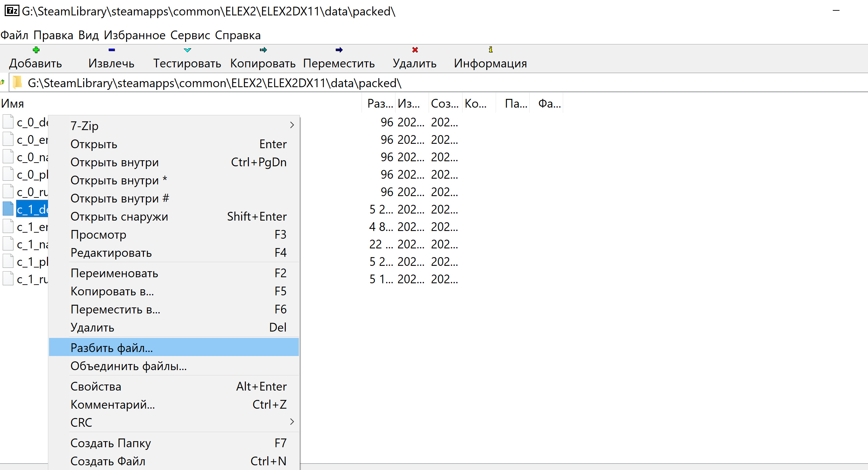Choose Удалить in context menu
The width and height of the screenshot is (868, 470).
(174, 328)
